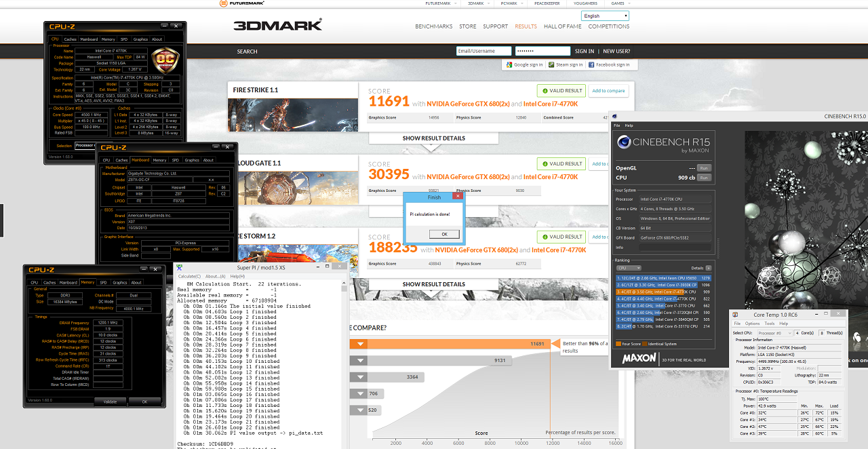Open the SPD tab in CPU-Z Mainboard window

click(x=176, y=160)
